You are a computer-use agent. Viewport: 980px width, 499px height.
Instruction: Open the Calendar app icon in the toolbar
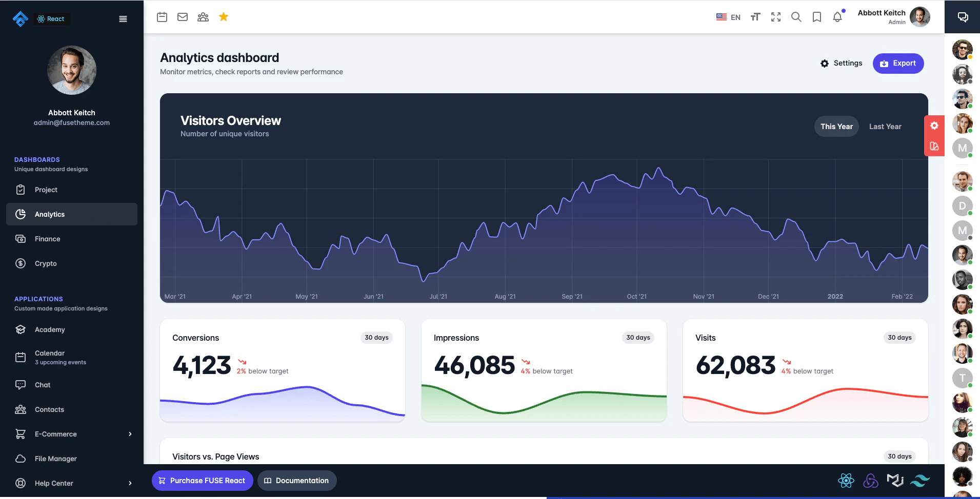coord(162,16)
